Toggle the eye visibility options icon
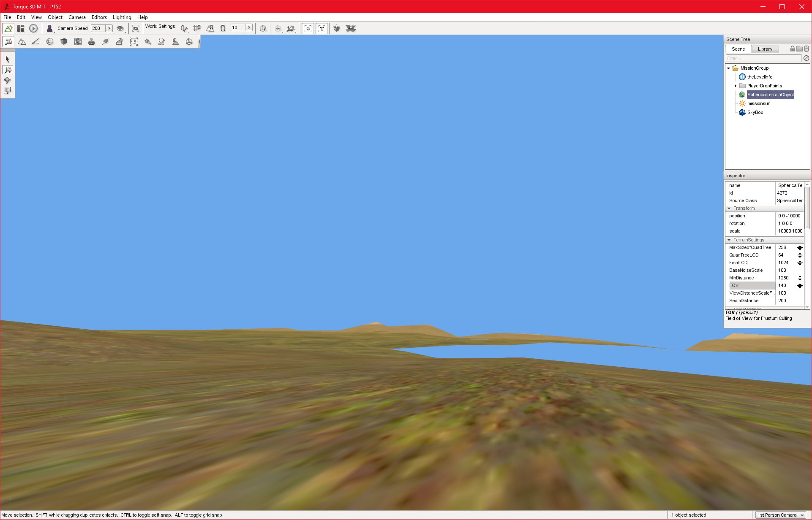Image resolution: width=812 pixels, height=520 pixels. click(x=120, y=28)
